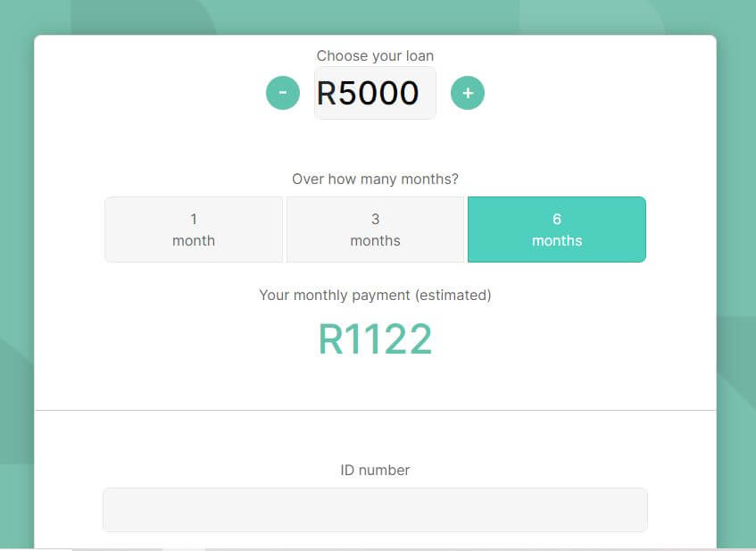Switch to the 3 months term

375,229
